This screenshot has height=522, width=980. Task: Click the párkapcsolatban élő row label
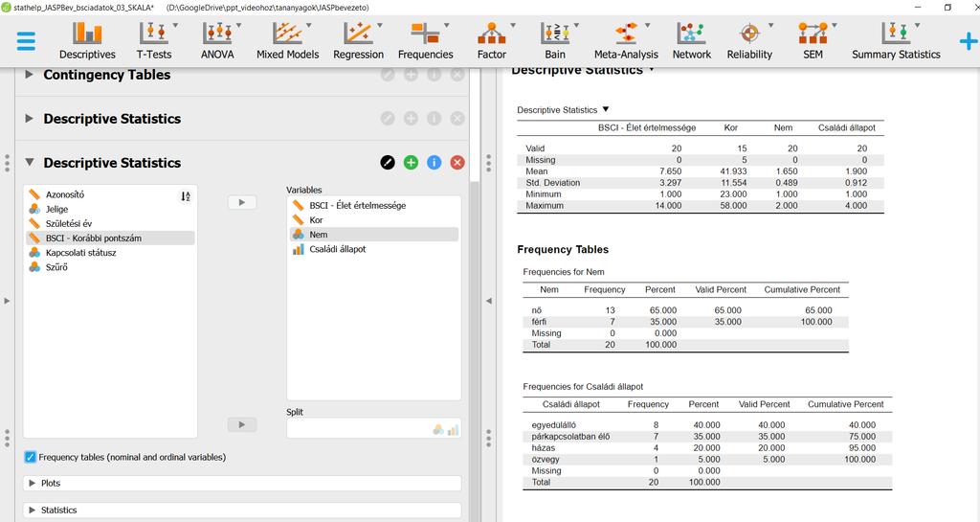[x=570, y=437]
